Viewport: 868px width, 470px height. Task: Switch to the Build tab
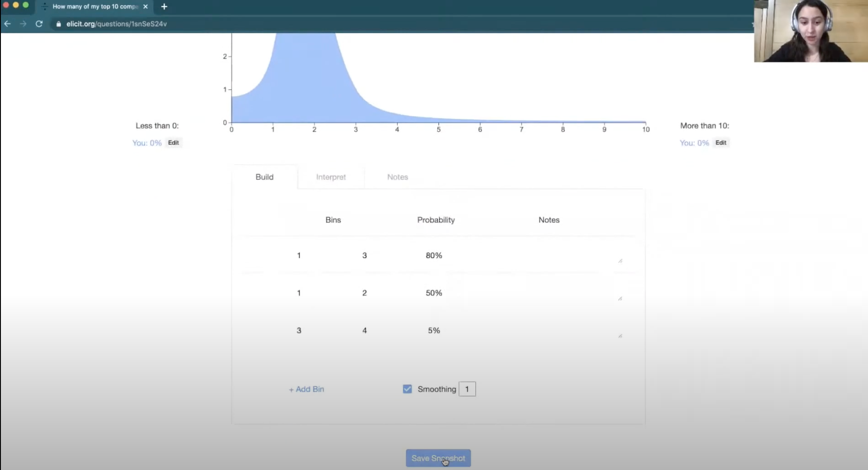pos(264,177)
